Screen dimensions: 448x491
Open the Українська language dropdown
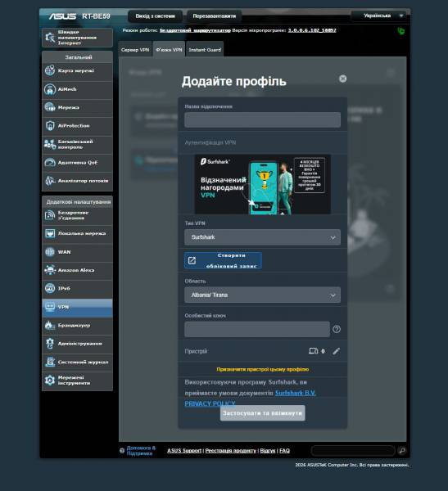379,16
